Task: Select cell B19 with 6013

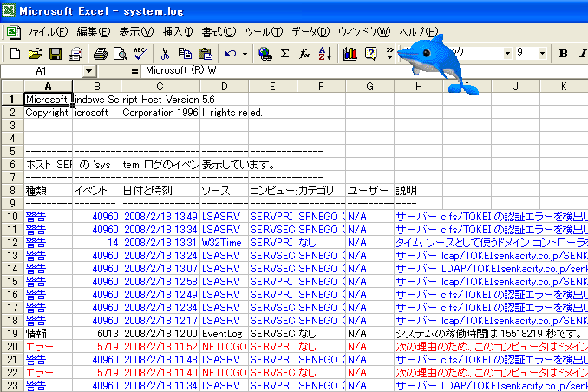Action: click(x=96, y=334)
